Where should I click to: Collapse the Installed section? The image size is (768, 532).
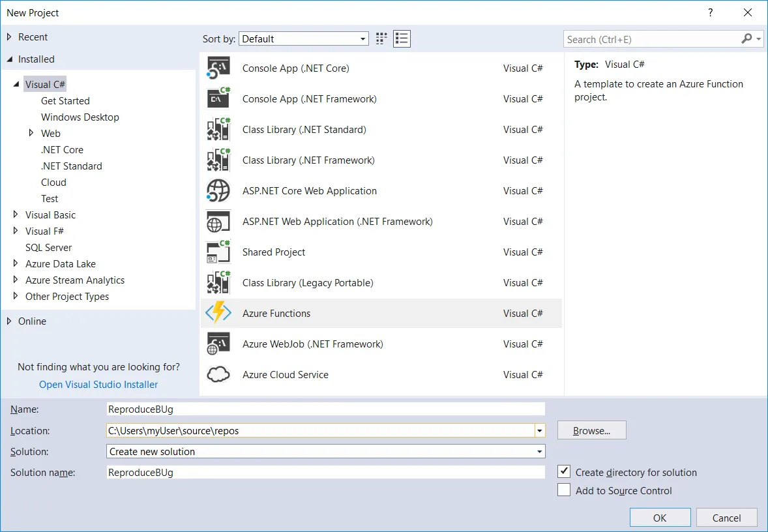[9, 59]
